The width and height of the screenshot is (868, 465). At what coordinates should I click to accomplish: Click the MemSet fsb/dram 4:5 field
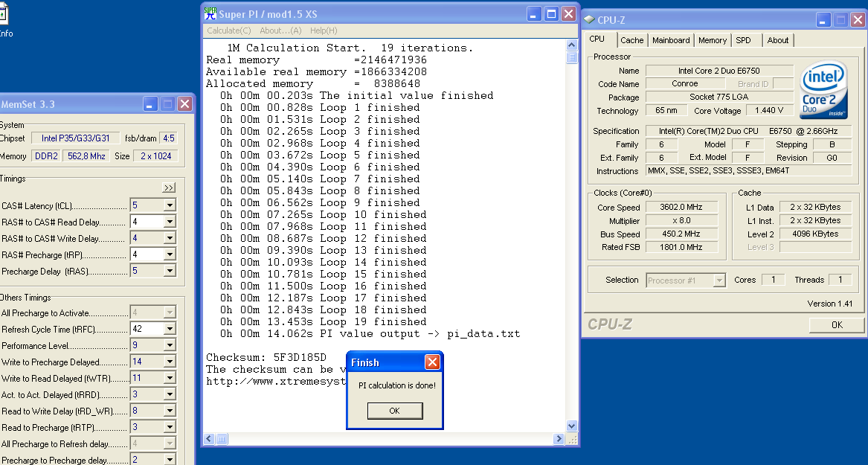point(168,138)
